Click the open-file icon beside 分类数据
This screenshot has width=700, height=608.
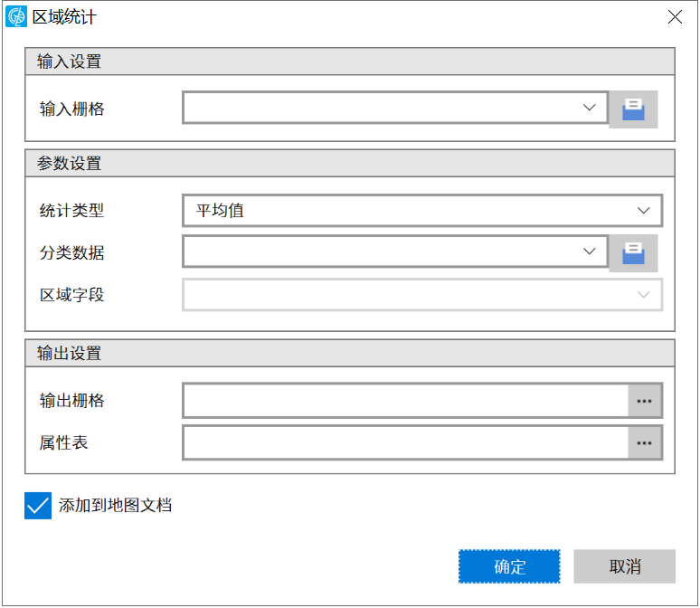pyautogui.click(x=633, y=253)
